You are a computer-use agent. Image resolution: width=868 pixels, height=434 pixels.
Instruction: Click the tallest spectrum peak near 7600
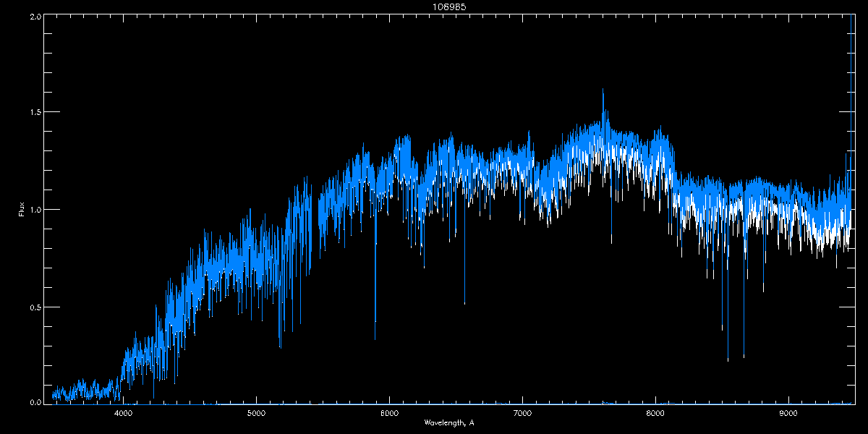(x=603, y=90)
